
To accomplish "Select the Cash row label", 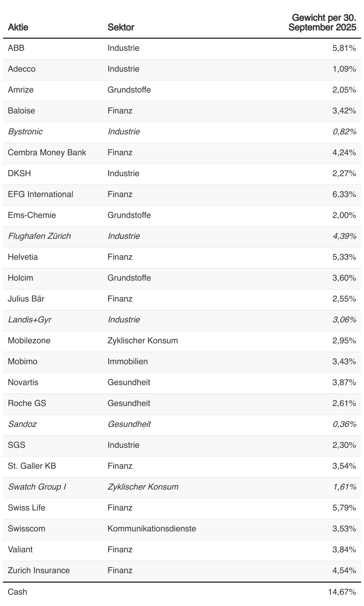I will coord(17,592).
